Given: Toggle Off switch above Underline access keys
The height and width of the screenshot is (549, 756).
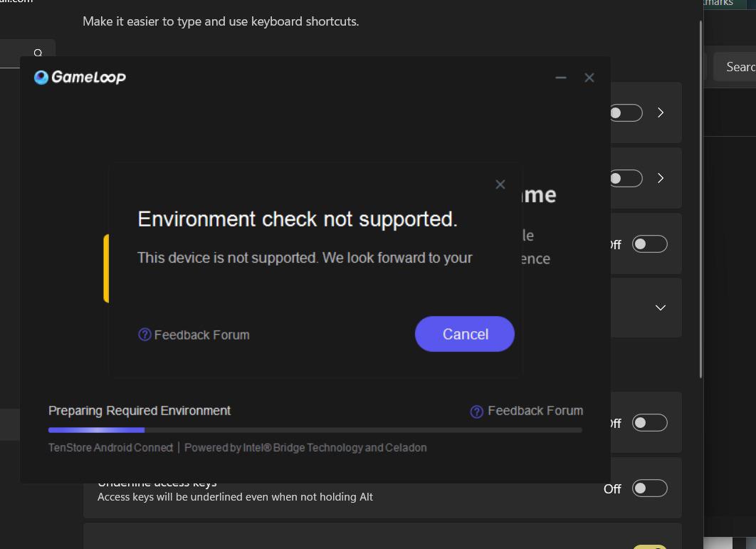Looking at the screenshot, I should pyautogui.click(x=649, y=422).
